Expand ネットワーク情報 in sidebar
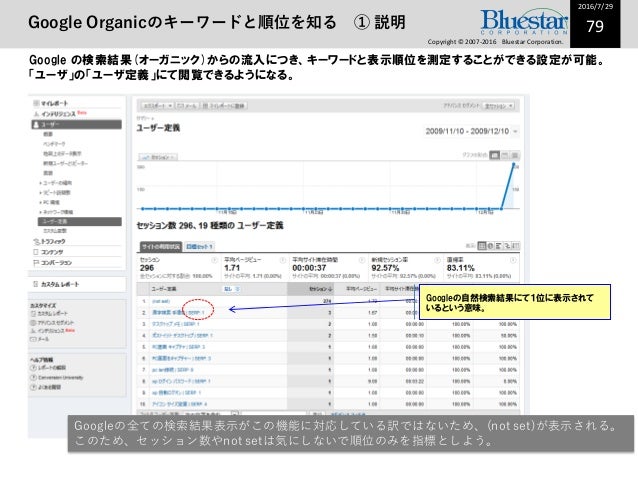The image size is (638, 479). tap(58, 212)
